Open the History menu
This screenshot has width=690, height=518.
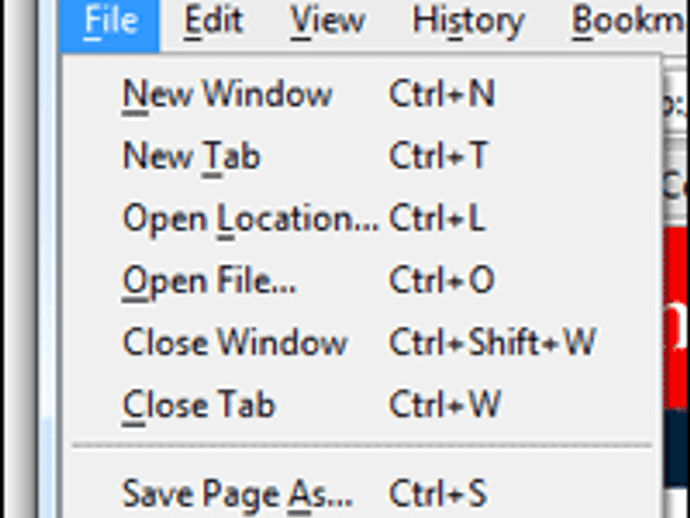[468, 21]
